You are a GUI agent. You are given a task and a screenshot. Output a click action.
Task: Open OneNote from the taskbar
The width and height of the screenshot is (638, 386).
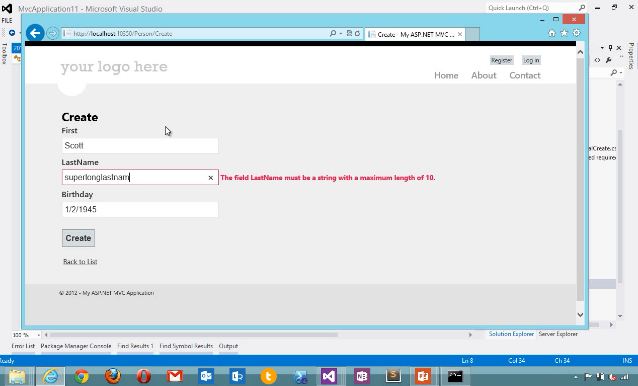point(361,377)
